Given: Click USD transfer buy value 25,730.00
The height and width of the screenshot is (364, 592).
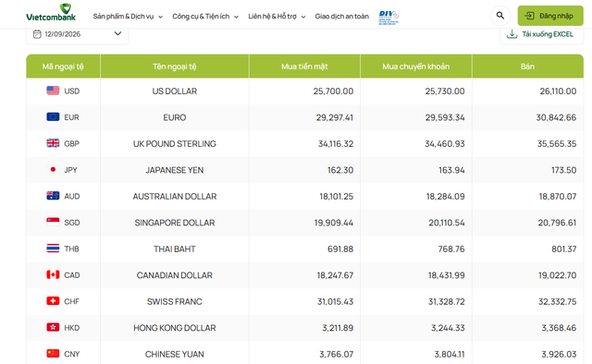Looking at the screenshot, I should [x=445, y=91].
